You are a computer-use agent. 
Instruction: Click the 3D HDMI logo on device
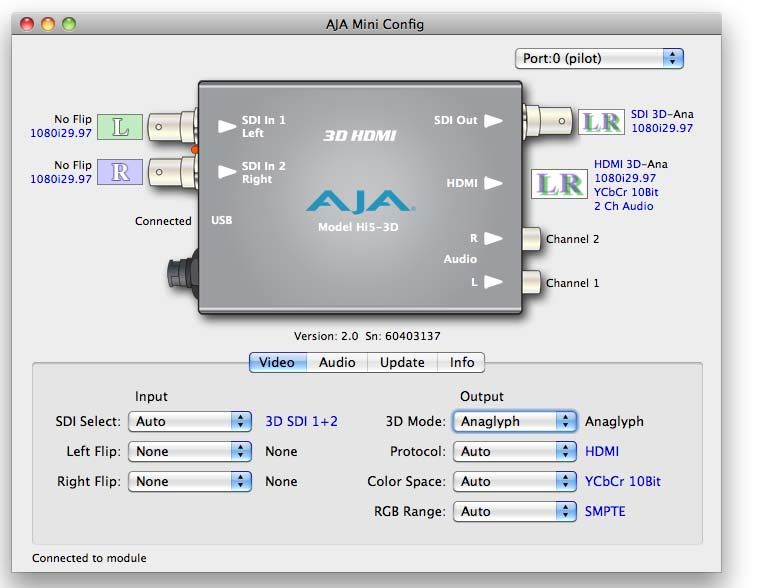pos(360,135)
